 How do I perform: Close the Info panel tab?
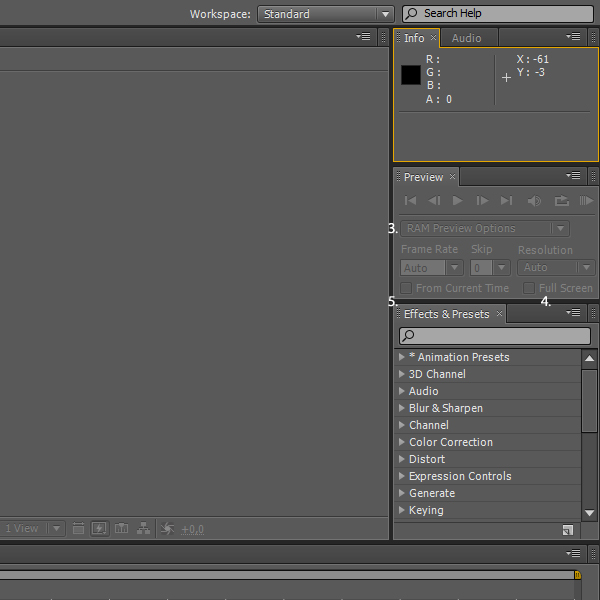click(434, 37)
